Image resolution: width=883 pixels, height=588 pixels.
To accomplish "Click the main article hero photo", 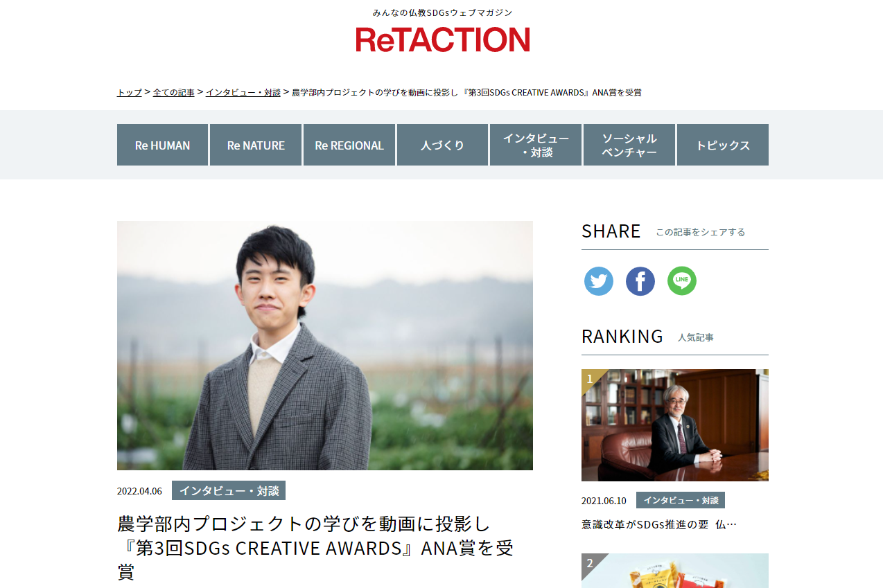I will pyautogui.click(x=325, y=346).
